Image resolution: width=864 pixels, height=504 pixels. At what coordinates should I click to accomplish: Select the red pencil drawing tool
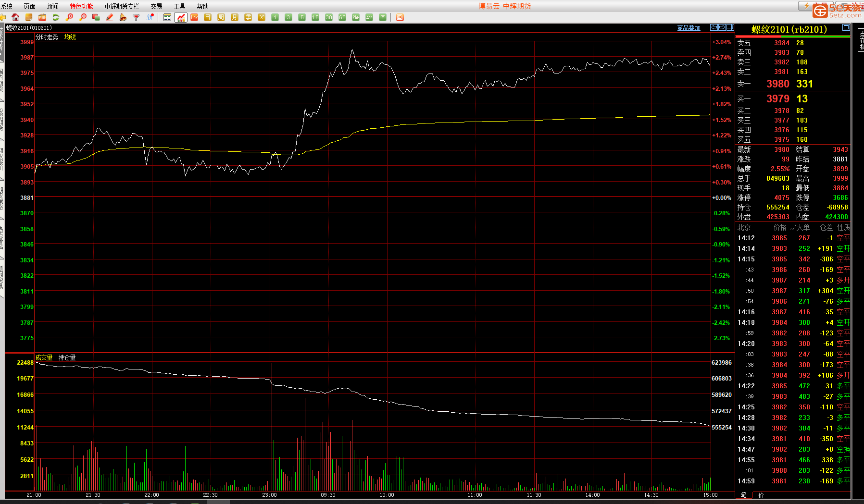pyautogui.click(x=110, y=17)
